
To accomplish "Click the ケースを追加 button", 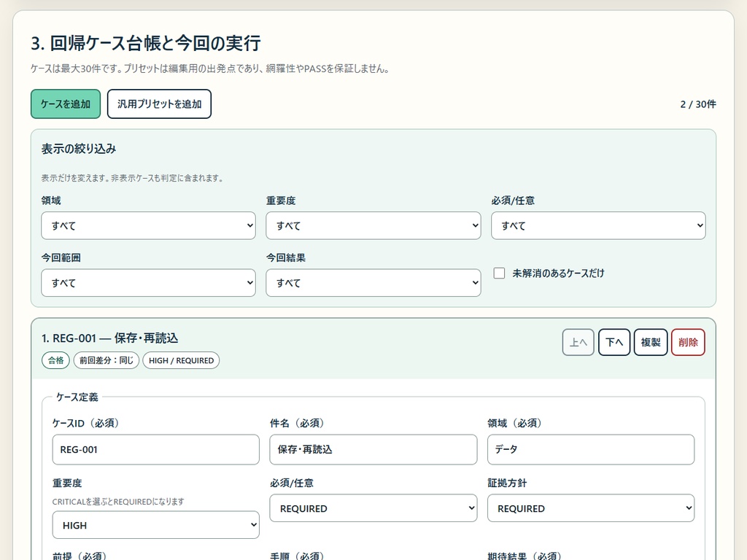I will pos(66,104).
